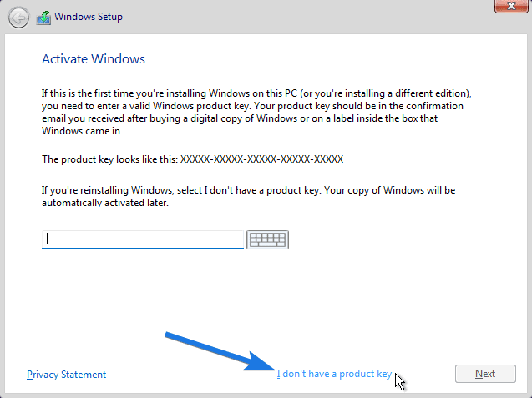Click the Activate Windows heading
Viewport: 532px width, 398px height.
(x=94, y=59)
